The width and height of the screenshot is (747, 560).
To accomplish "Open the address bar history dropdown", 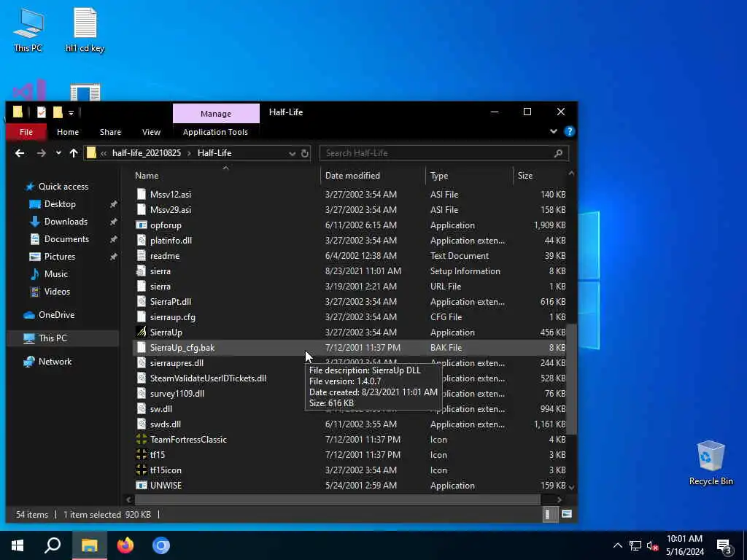I will [x=292, y=153].
